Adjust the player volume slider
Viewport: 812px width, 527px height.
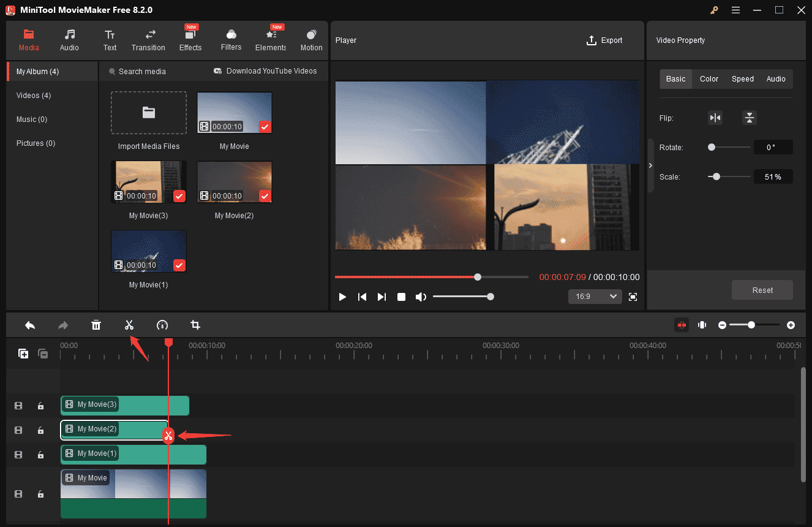click(x=462, y=297)
